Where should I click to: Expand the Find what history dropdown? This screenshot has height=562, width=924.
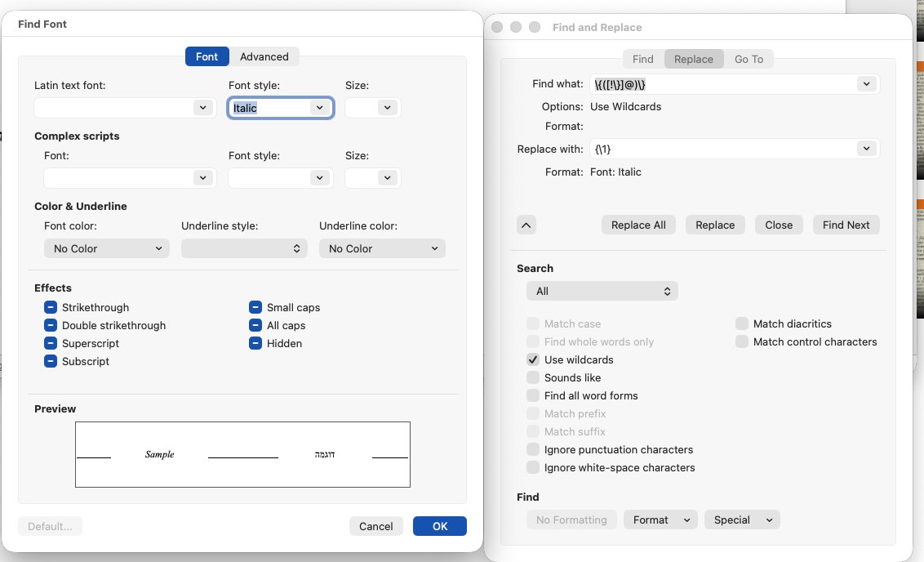866,84
